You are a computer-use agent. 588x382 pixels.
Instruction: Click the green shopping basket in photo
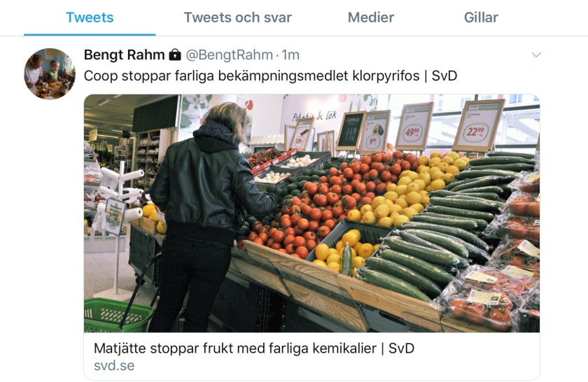click(117, 315)
